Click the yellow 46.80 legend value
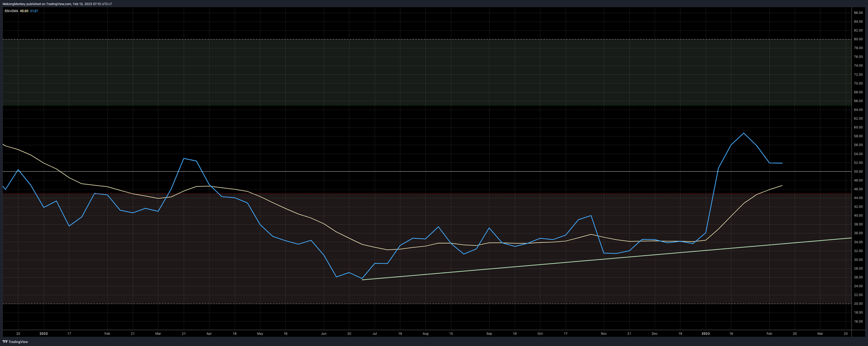 pos(24,11)
